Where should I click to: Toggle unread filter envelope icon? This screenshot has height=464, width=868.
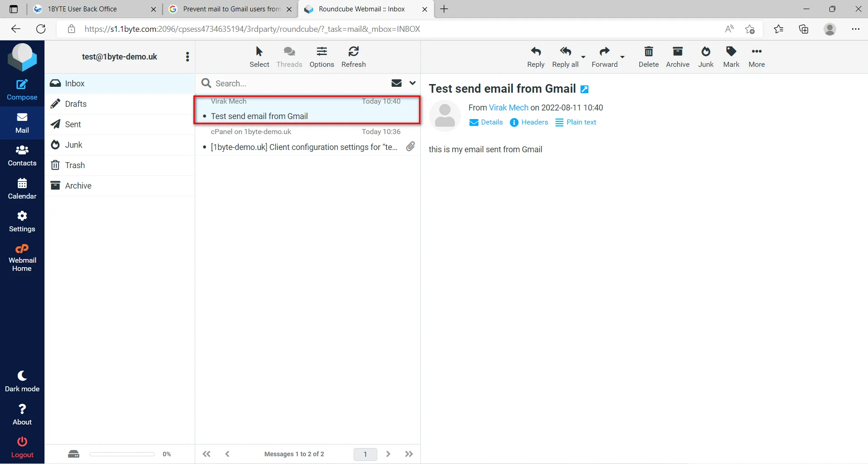pyautogui.click(x=396, y=83)
